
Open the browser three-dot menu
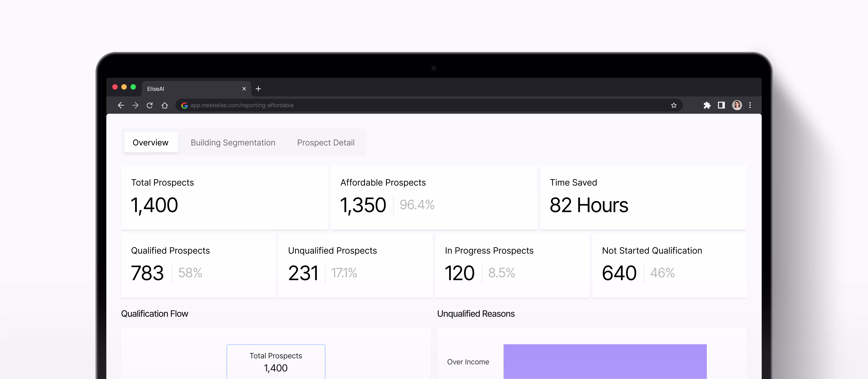[750, 105]
